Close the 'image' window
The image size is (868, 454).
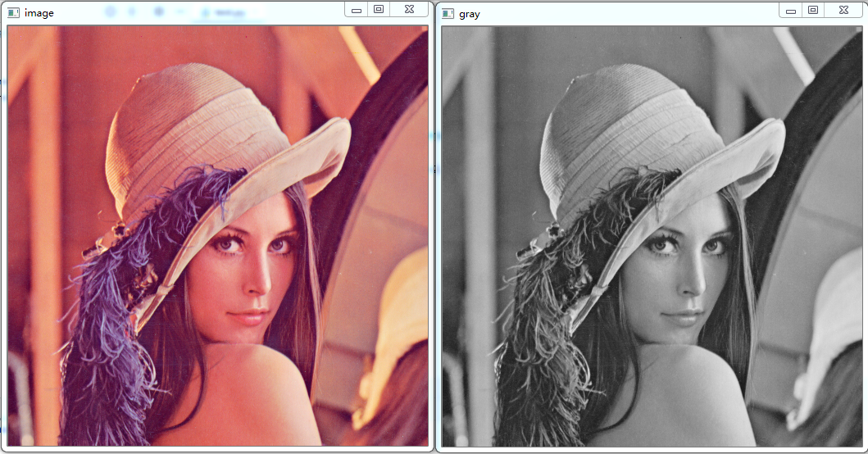409,9
